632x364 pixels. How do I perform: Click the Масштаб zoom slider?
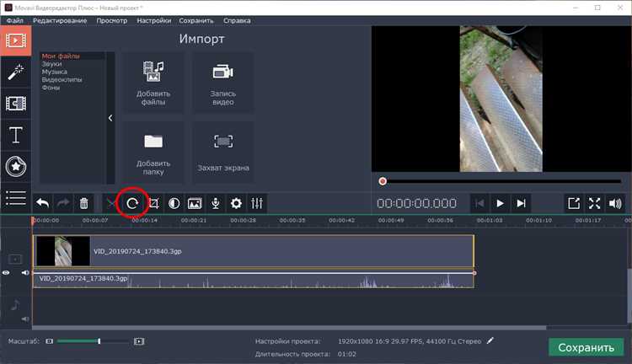pos(93,341)
